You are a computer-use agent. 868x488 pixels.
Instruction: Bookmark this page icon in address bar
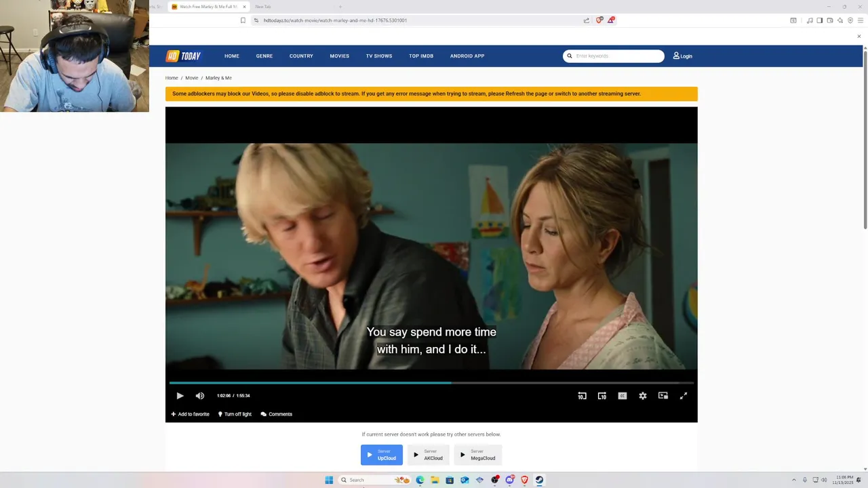[x=243, y=20]
